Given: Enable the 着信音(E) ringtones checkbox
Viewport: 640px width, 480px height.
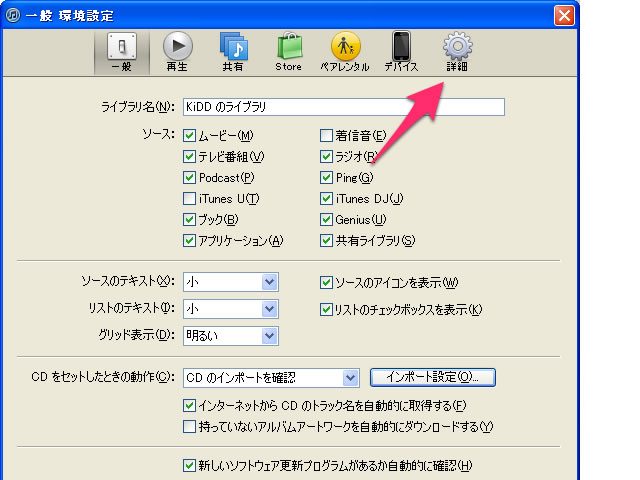Looking at the screenshot, I should (x=326, y=136).
